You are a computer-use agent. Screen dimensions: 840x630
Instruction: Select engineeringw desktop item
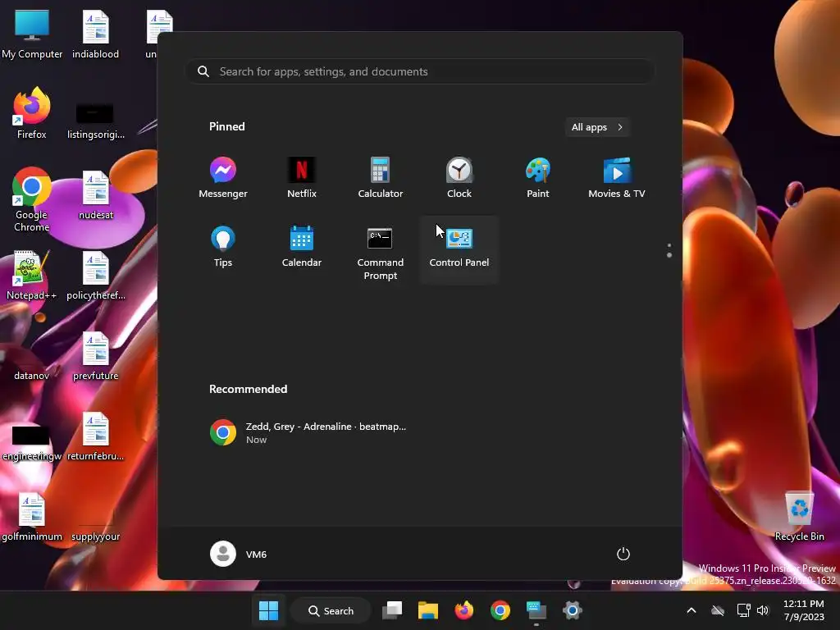[x=32, y=442]
